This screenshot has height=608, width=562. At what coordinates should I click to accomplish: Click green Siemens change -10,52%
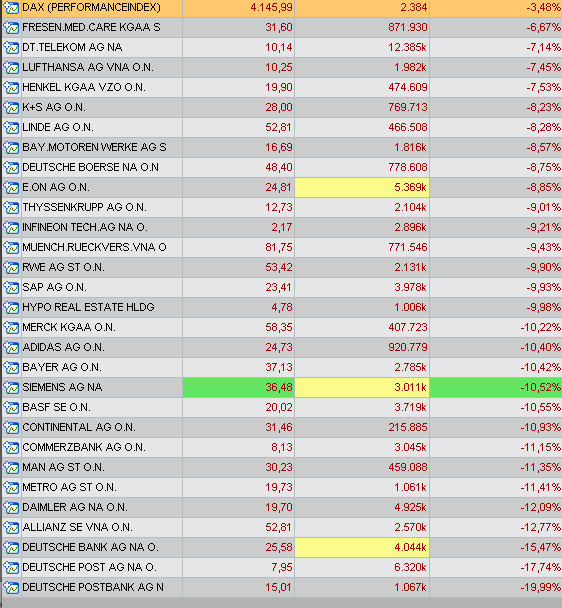click(496, 387)
